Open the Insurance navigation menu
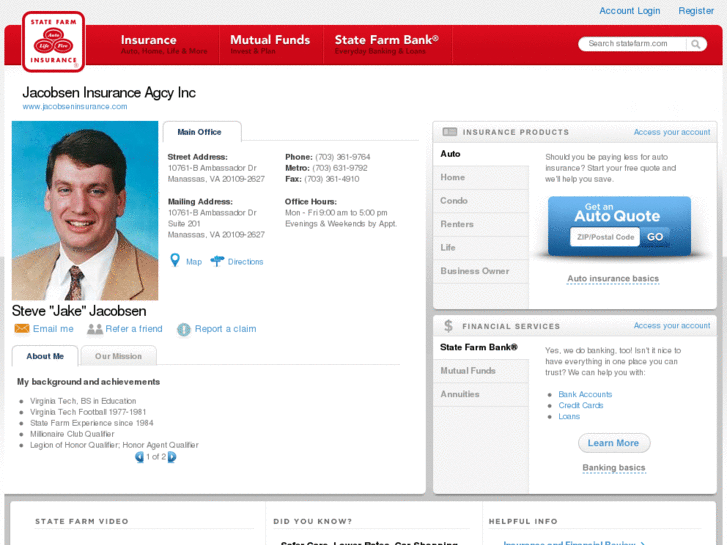 point(164,45)
